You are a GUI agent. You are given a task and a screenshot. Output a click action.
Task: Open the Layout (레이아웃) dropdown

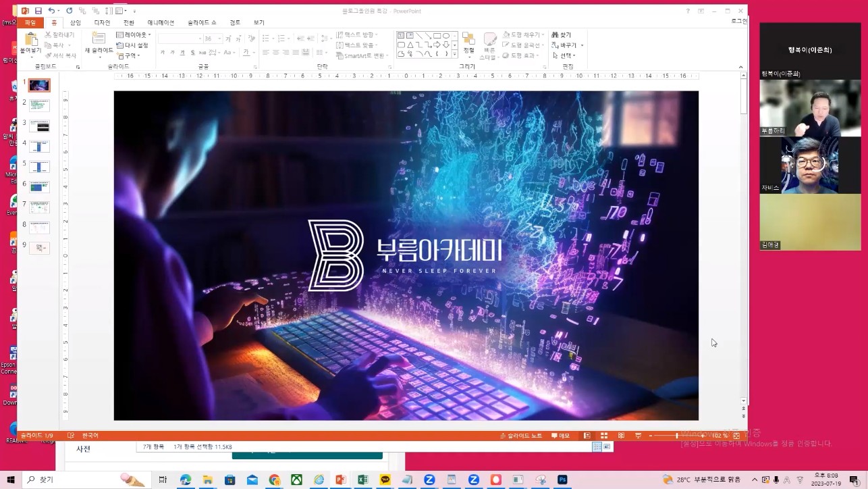click(134, 34)
